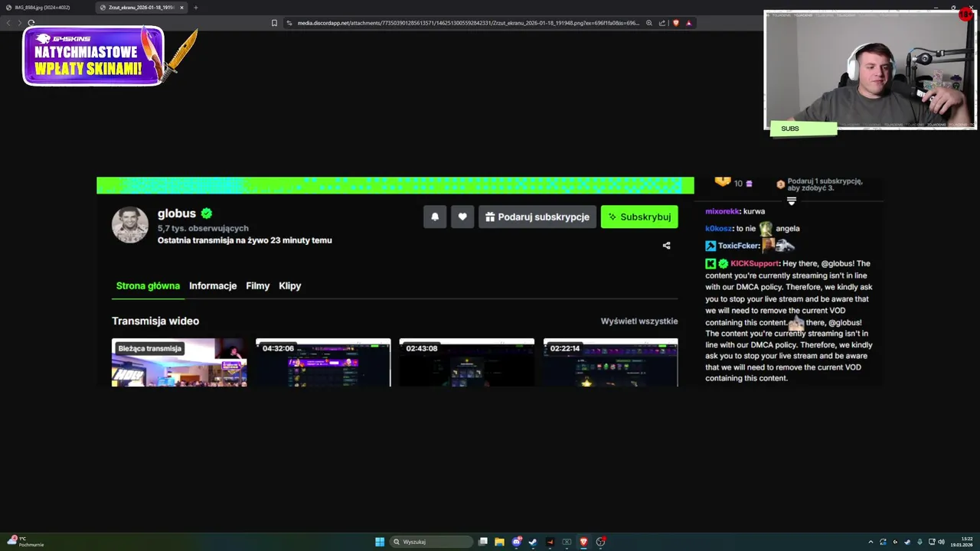Click mixorekk username in chat
Screen dimensions: 980x551
(722, 211)
